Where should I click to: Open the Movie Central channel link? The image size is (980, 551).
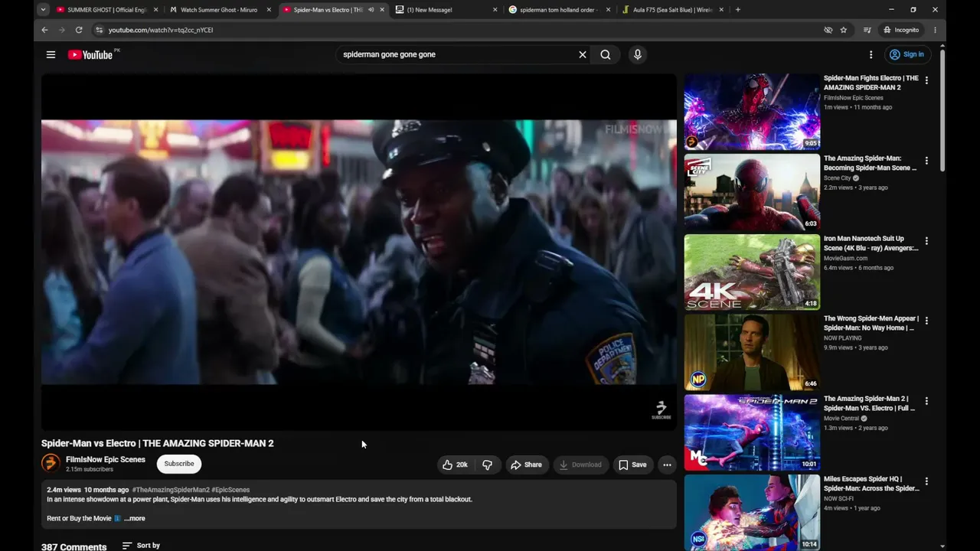tap(841, 419)
